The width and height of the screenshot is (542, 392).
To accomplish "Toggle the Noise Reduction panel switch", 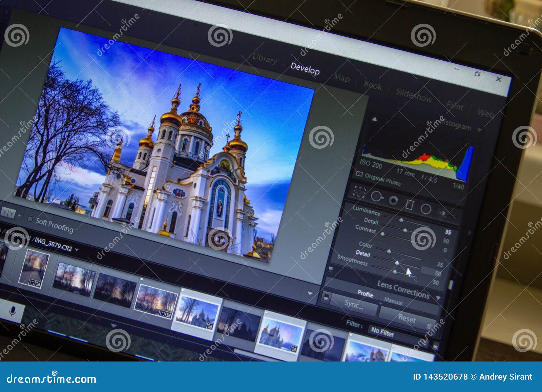I will click(331, 270).
